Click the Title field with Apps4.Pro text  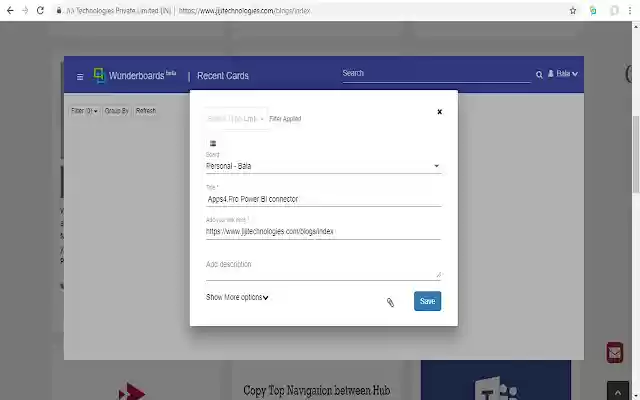click(323, 199)
